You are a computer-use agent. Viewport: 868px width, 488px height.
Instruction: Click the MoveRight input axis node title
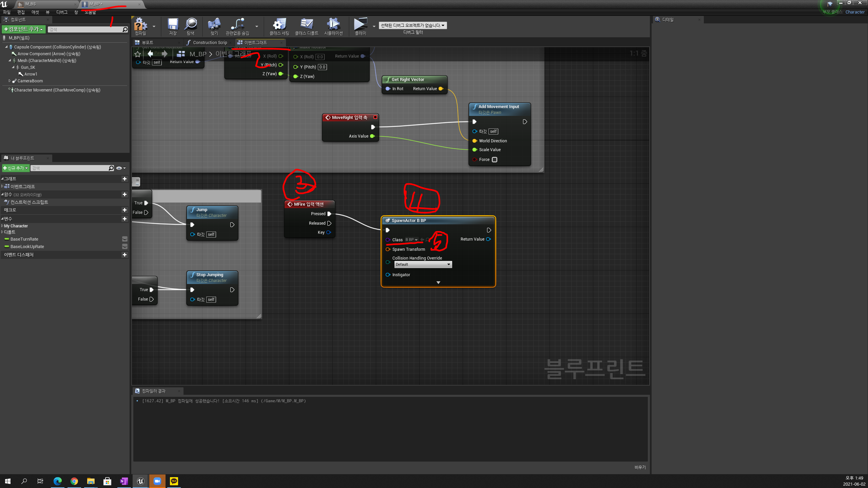[x=349, y=117]
